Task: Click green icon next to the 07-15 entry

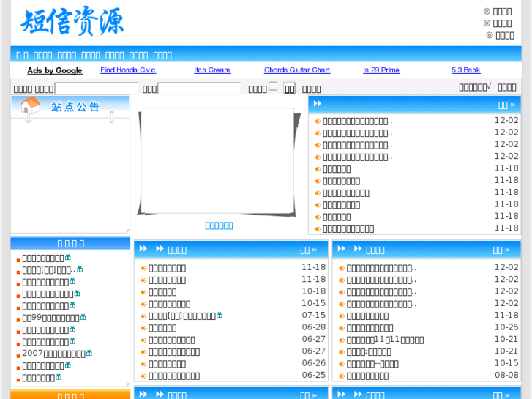Action: (220, 316)
